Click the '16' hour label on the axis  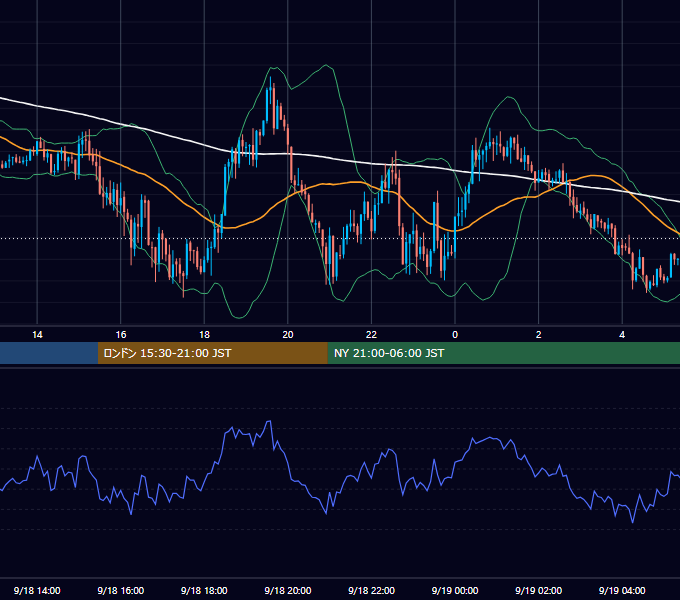[x=121, y=335]
